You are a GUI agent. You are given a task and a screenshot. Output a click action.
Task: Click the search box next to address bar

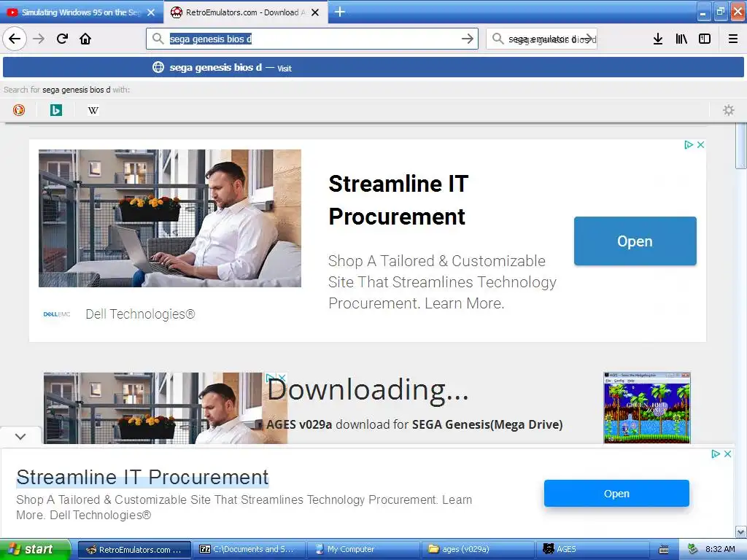click(x=542, y=39)
